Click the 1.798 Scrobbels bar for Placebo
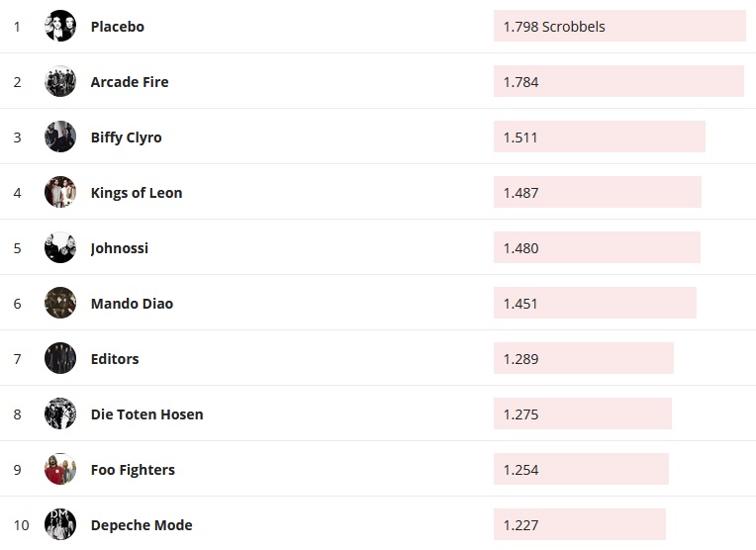 tap(619, 27)
